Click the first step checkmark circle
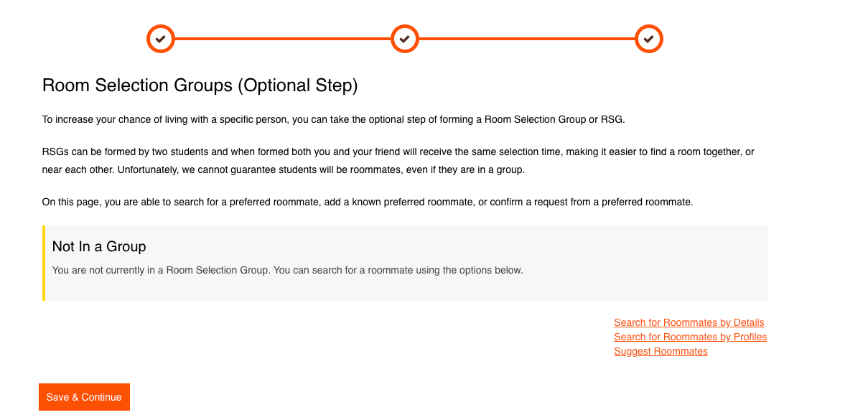 pyautogui.click(x=161, y=39)
